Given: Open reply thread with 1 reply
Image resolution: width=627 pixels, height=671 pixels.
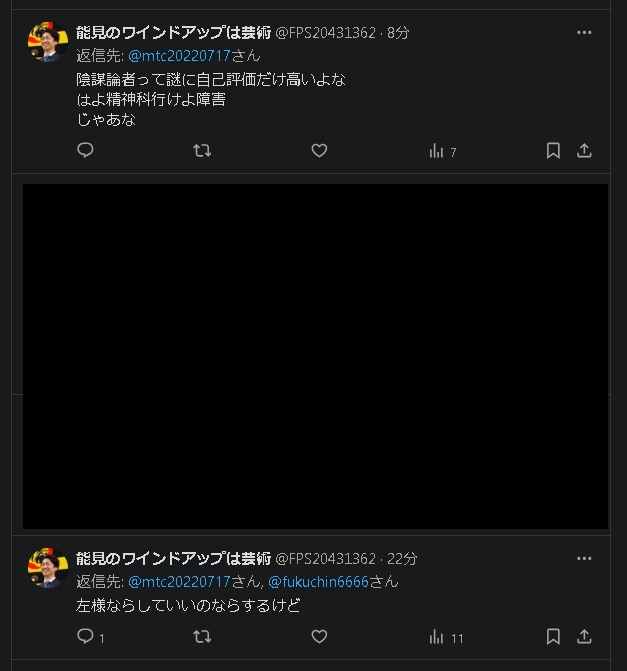Looking at the screenshot, I should [x=90, y=637].
